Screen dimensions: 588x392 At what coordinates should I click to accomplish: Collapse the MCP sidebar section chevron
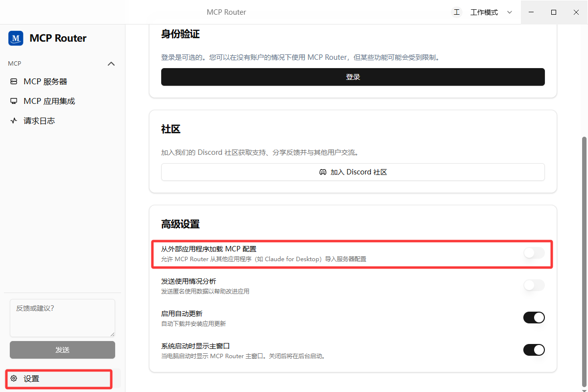(x=111, y=64)
